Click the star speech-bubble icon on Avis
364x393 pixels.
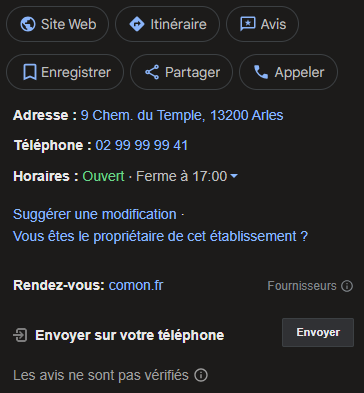tap(248, 24)
